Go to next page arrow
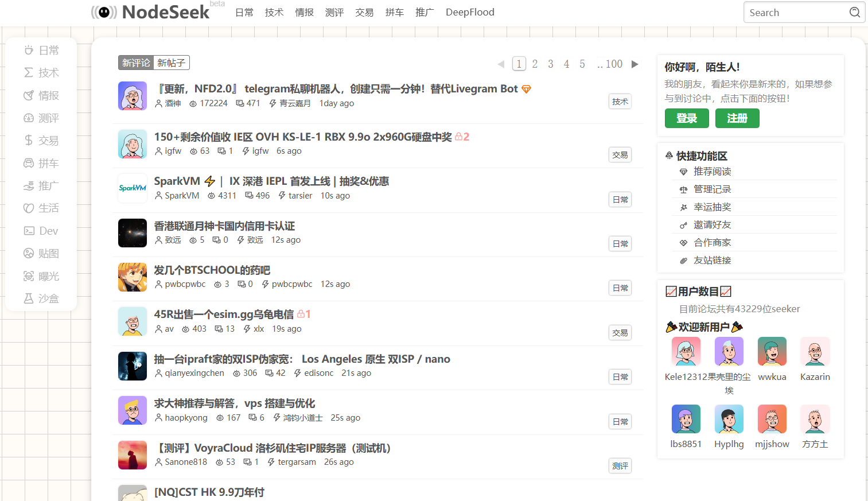Screen dimensions: 868x501 [635, 64]
